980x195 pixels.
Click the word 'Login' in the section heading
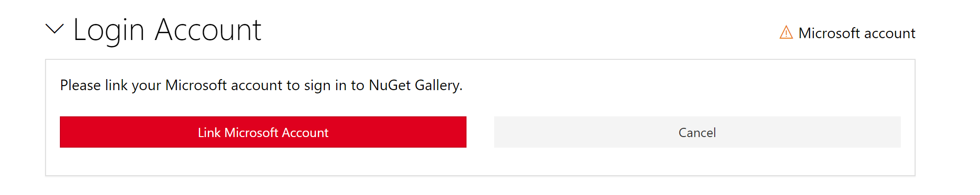click(109, 30)
